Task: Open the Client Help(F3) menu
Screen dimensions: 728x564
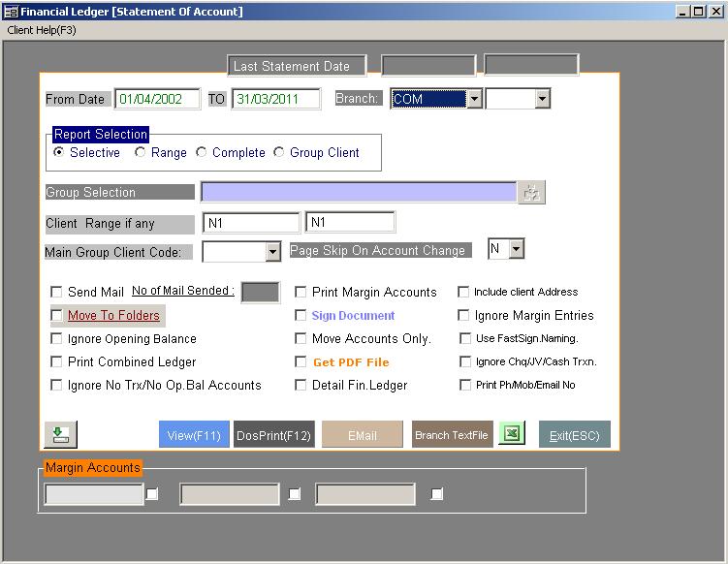Action: (42, 30)
